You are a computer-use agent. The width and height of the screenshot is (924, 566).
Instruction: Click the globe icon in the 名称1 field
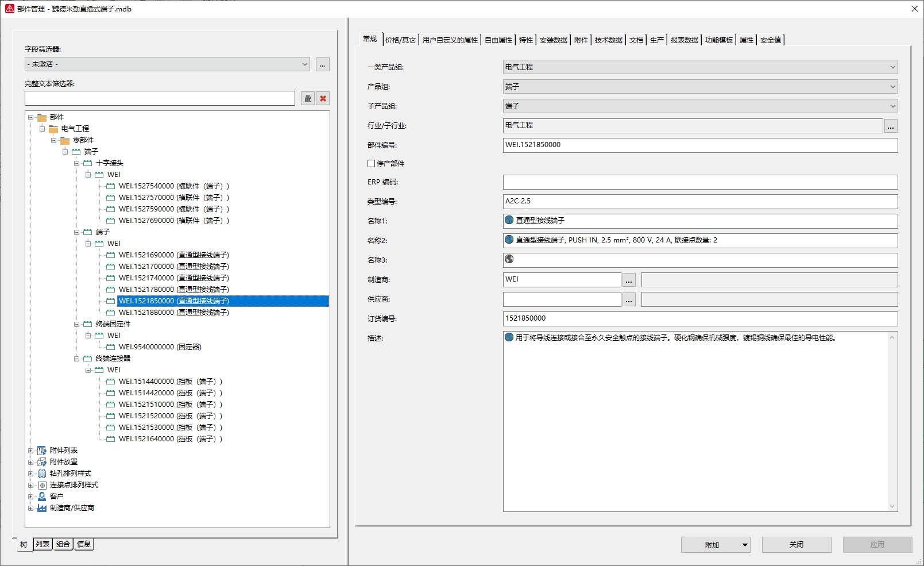509,220
